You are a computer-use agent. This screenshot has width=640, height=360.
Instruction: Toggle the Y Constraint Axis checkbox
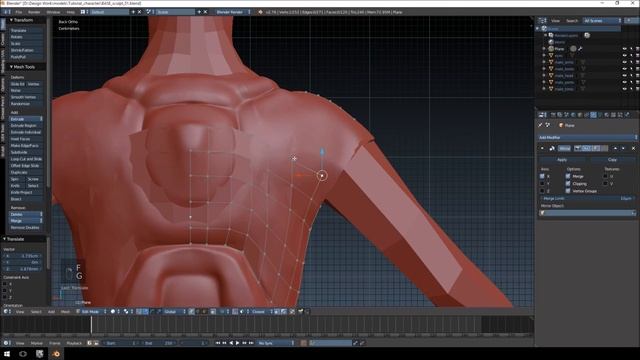(5, 291)
